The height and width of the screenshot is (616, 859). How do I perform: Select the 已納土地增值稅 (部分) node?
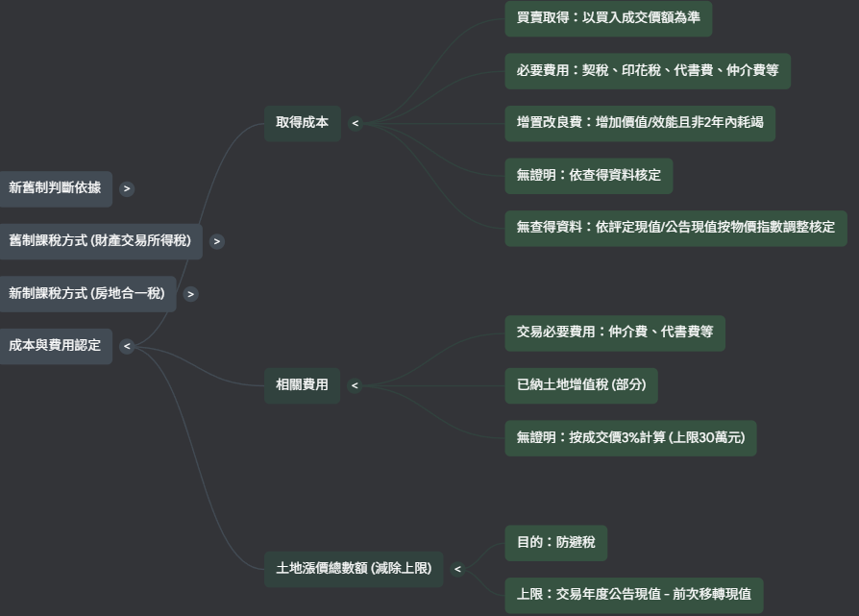[581, 385]
